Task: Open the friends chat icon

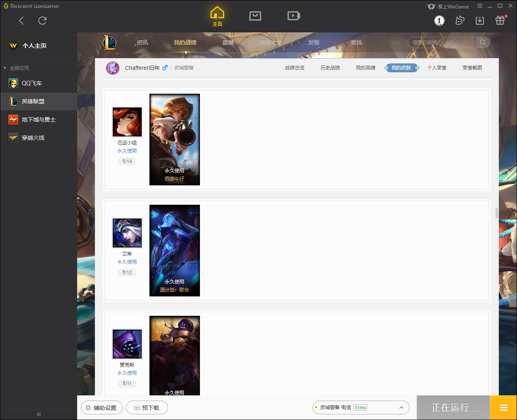Action: pos(460,20)
